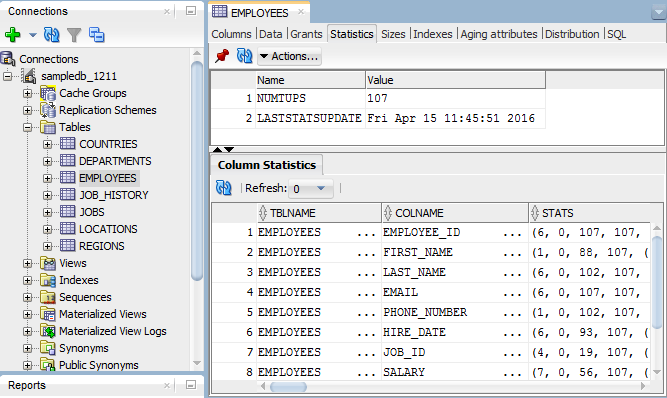Screen dimensions: 667x398
Task: Open the Aging attributes tab
Action: (499, 34)
